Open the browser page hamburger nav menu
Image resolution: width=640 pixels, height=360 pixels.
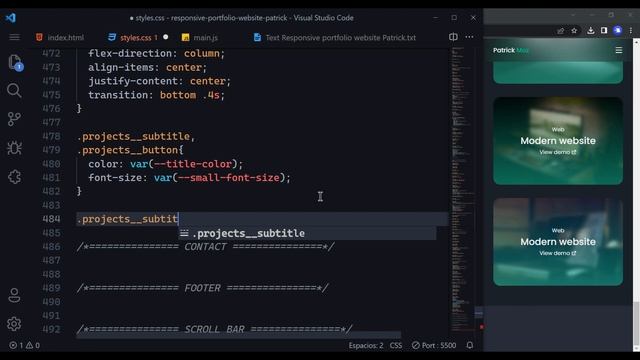pyautogui.click(x=619, y=50)
